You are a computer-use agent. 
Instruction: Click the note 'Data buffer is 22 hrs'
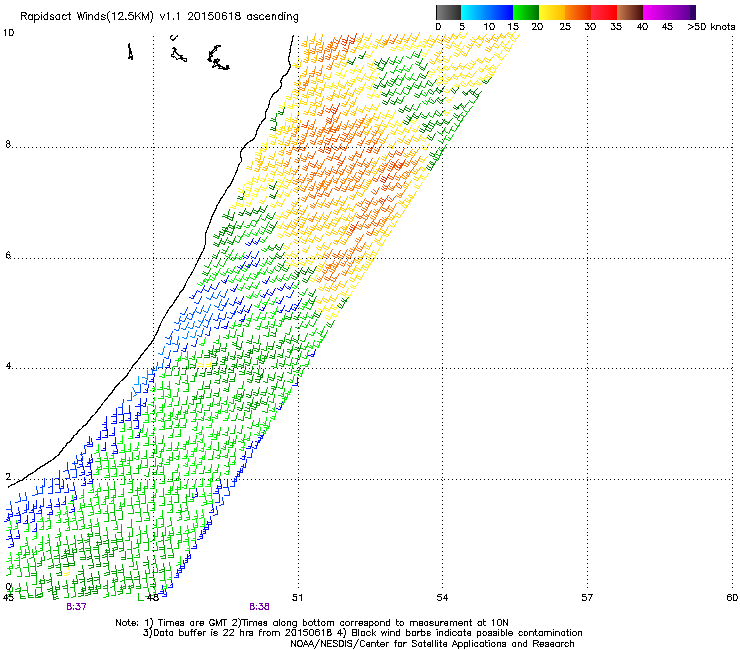click(202, 633)
